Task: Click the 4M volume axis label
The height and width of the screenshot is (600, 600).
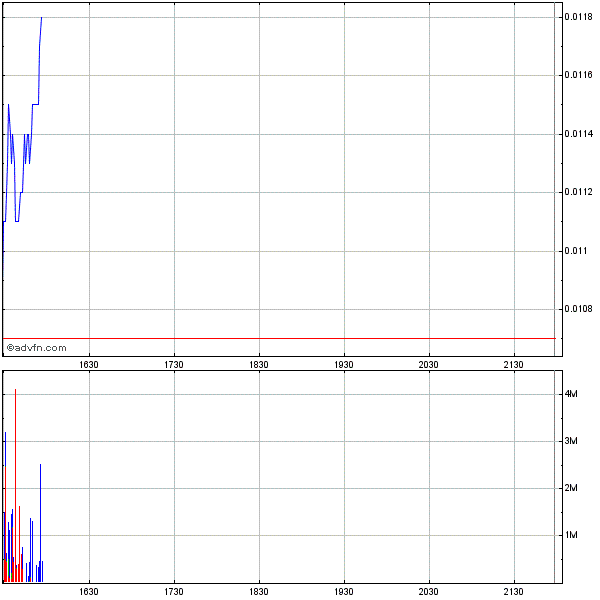Action: [571, 394]
